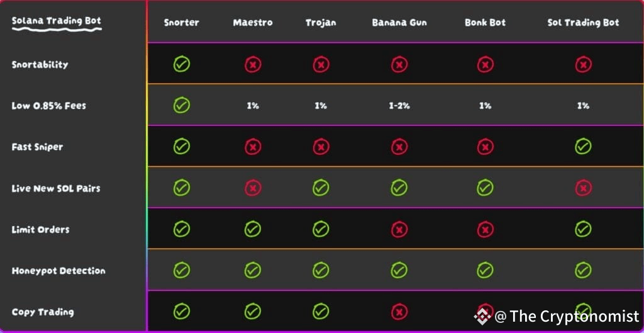Select the Snorter column header
Screen dimensions: 644x333
pos(182,22)
